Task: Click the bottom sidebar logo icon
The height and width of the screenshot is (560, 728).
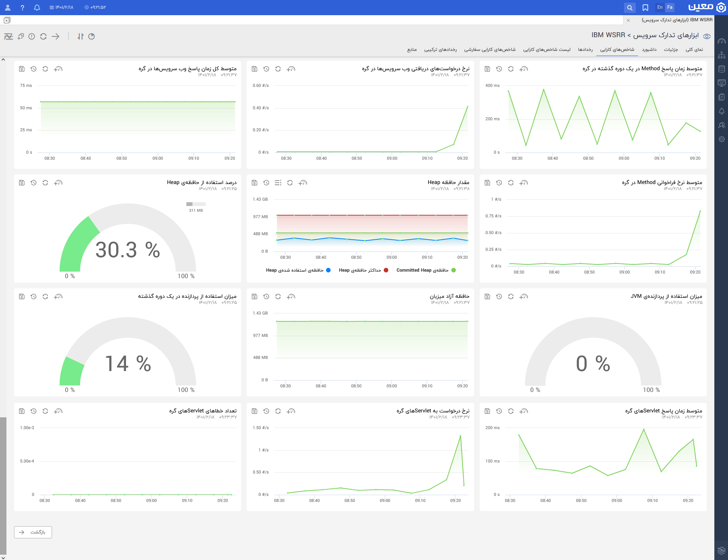Action: coord(722,551)
